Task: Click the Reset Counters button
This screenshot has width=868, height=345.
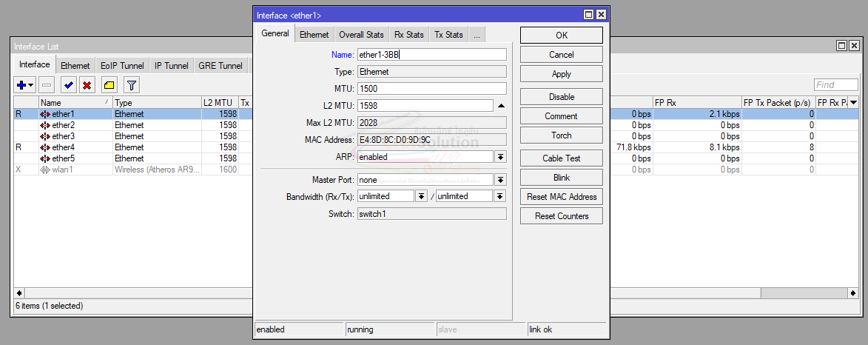Action: (x=562, y=216)
